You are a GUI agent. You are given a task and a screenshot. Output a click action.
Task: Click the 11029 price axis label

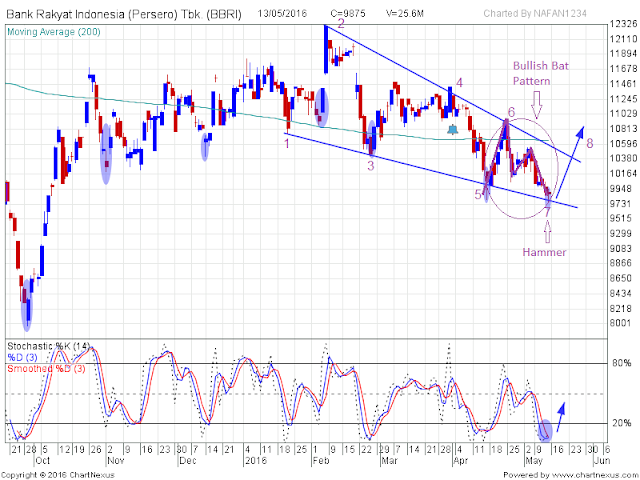[624, 114]
